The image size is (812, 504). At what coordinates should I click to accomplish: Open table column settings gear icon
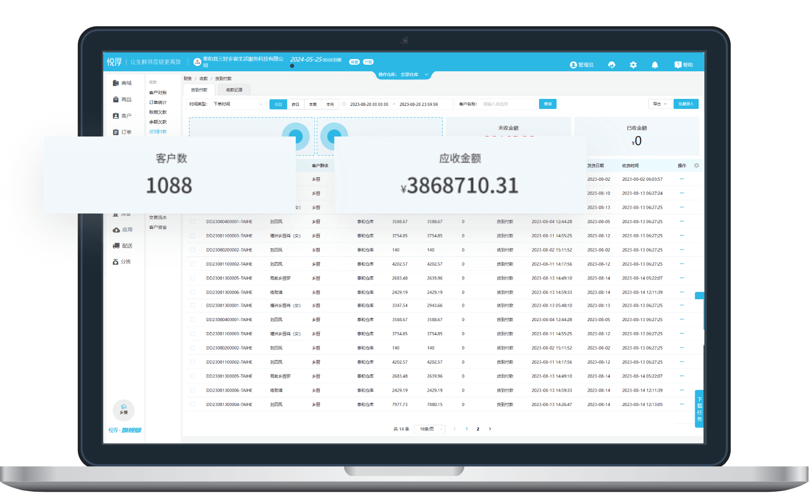(x=696, y=165)
